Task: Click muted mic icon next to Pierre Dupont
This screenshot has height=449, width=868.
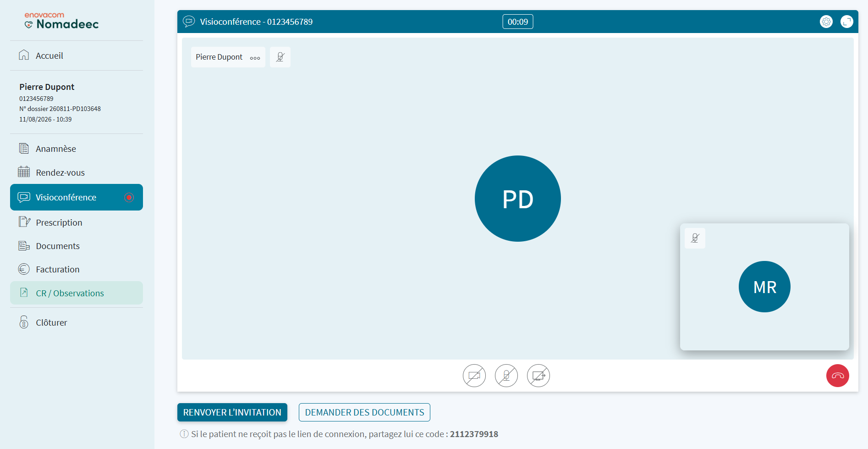Action: click(x=280, y=57)
